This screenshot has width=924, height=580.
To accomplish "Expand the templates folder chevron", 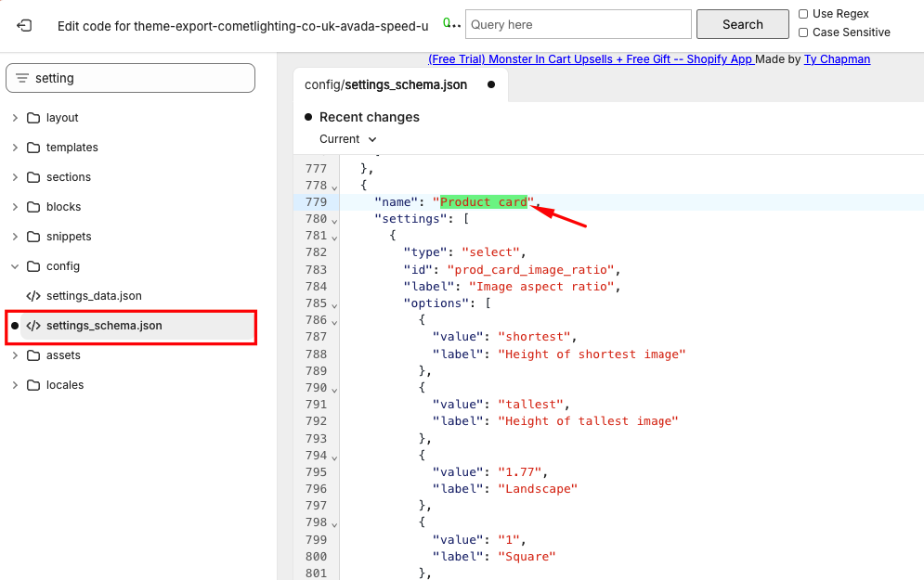I will pyautogui.click(x=15, y=148).
